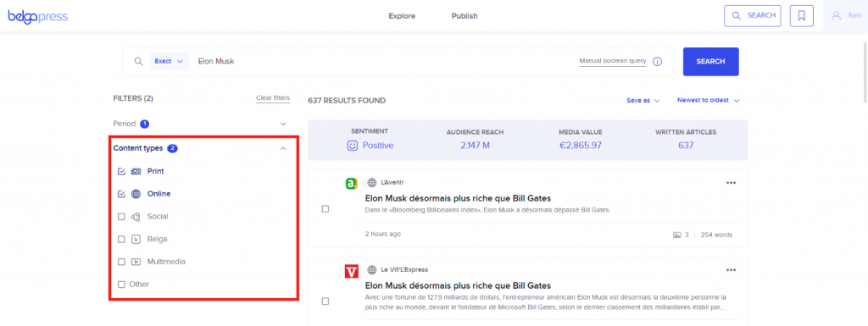Viewport: 868px width, 326px height.
Task: Open the Newest to oldest sort dropdown
Action: pyautogui.click(x=708, y=101)
